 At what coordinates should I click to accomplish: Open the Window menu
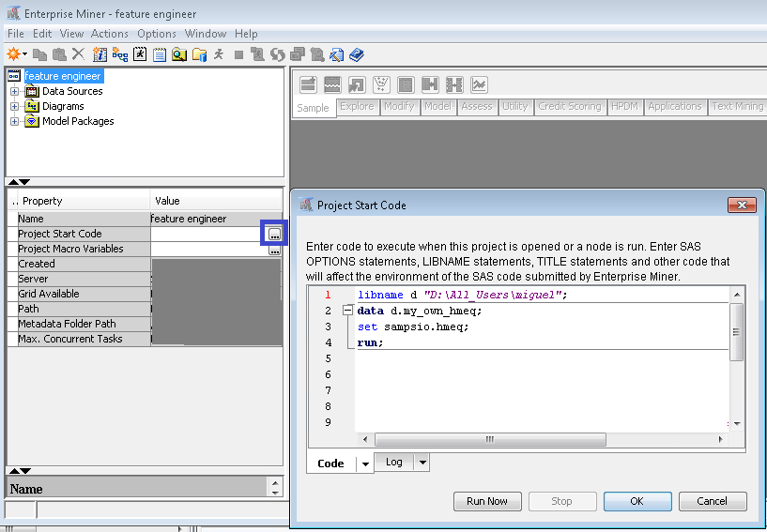[x=206, y=34]
